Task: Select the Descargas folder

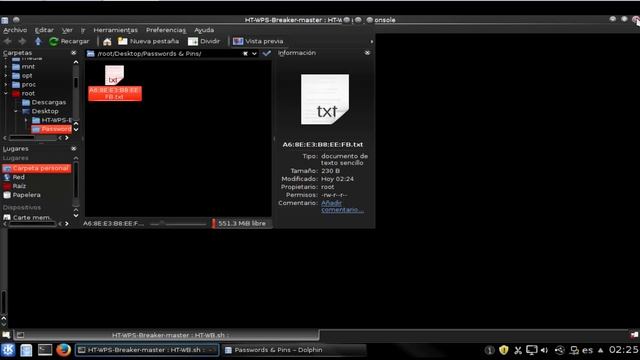Action: pyautogui.click(x=44, y=102)
